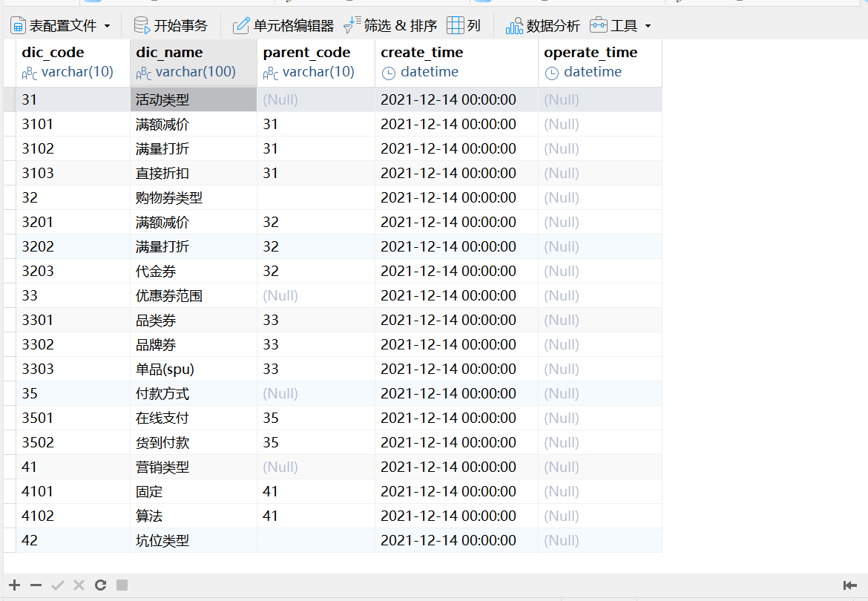Click the discard changes X icon
Screen dimensions: 868x601
pos(79,585)
